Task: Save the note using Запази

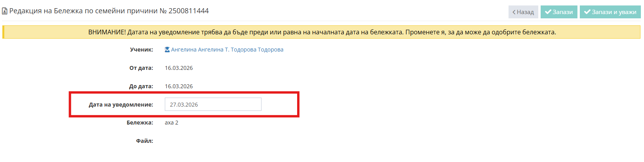Action: click(559, 12)
